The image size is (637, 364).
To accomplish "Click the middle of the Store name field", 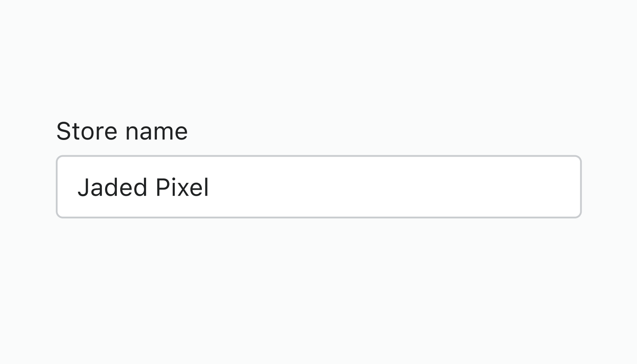I will point(318,187).
